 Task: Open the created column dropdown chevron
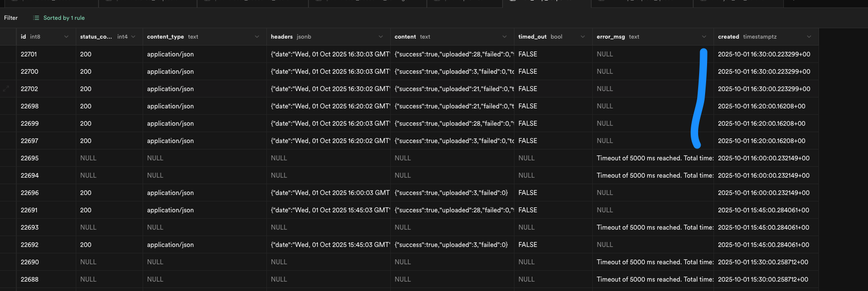point(809,37)
